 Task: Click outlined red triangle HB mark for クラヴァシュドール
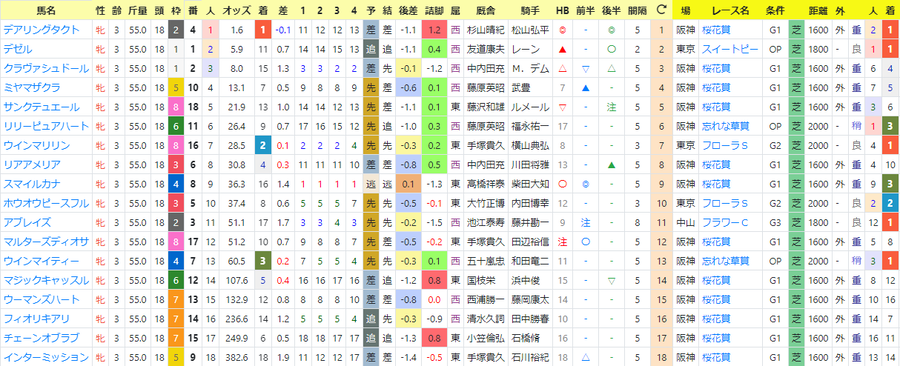pyautogui.click(x=562, y=68)
